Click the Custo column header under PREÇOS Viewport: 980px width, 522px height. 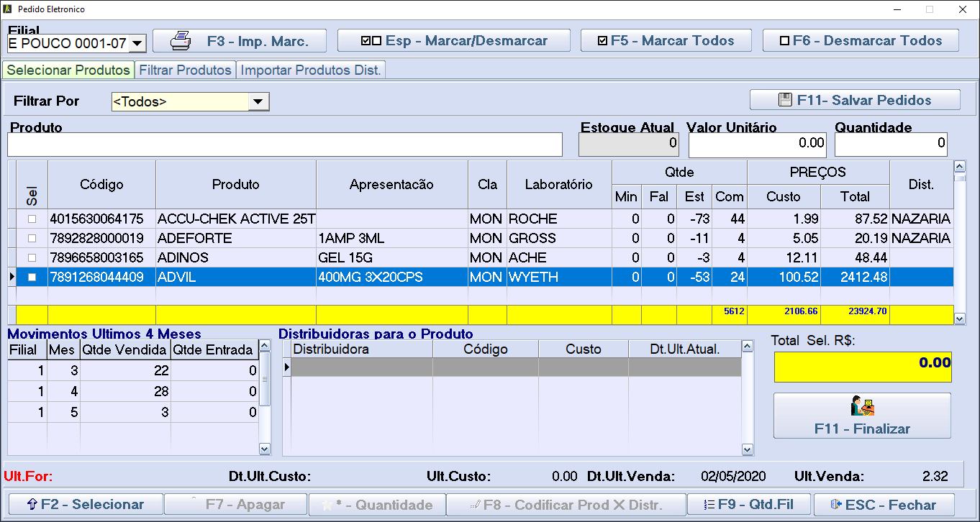(784, 196)
